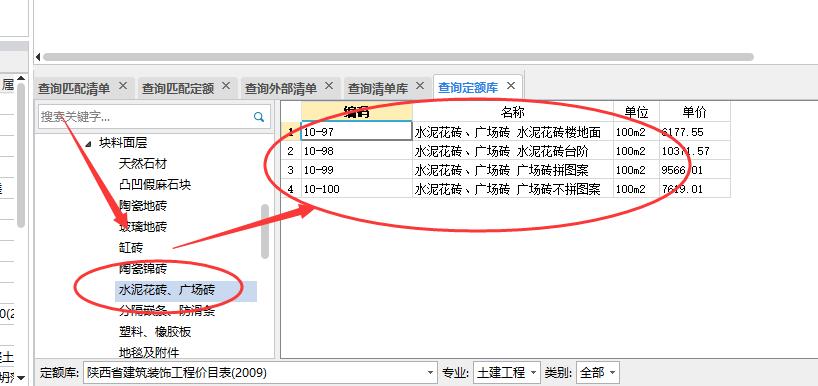Select 陶瓷锦砖 tree item
818x386 pixels.
pyautogui.click(x=143, y=269)
